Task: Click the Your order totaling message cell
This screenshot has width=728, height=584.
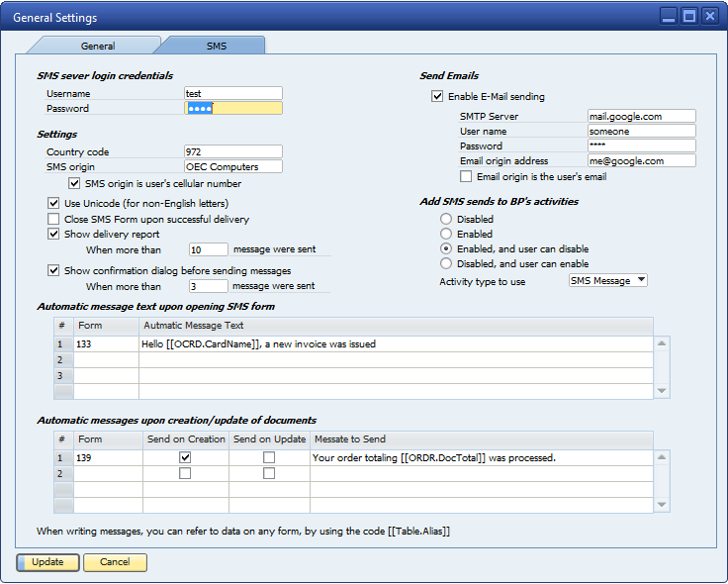Action: [x=482, y=458]
